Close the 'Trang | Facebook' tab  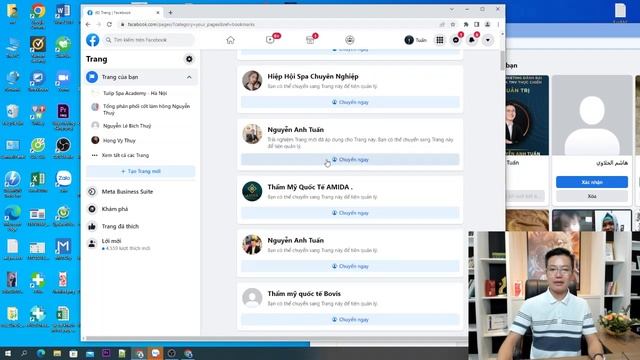pos(158,13)
